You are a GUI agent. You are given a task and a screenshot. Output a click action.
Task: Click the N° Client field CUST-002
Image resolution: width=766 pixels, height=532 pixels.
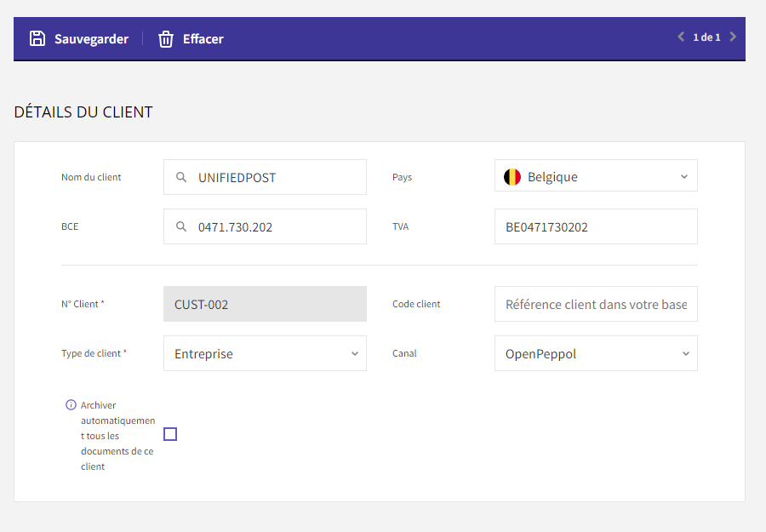pyautogui.click(x=265, y=304)
